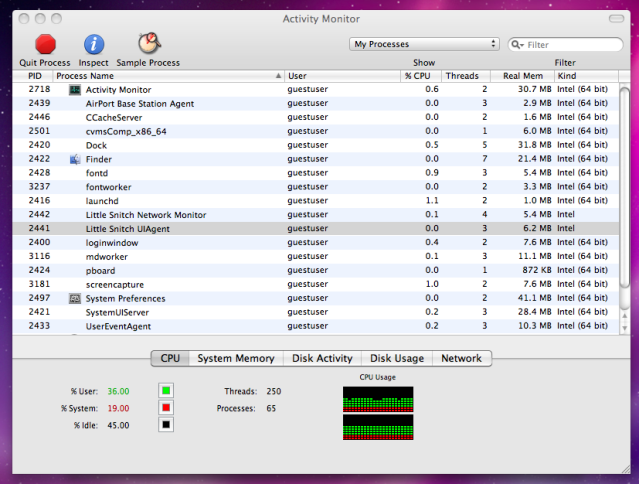Sort by the Real Mem column header

[522, 76]
